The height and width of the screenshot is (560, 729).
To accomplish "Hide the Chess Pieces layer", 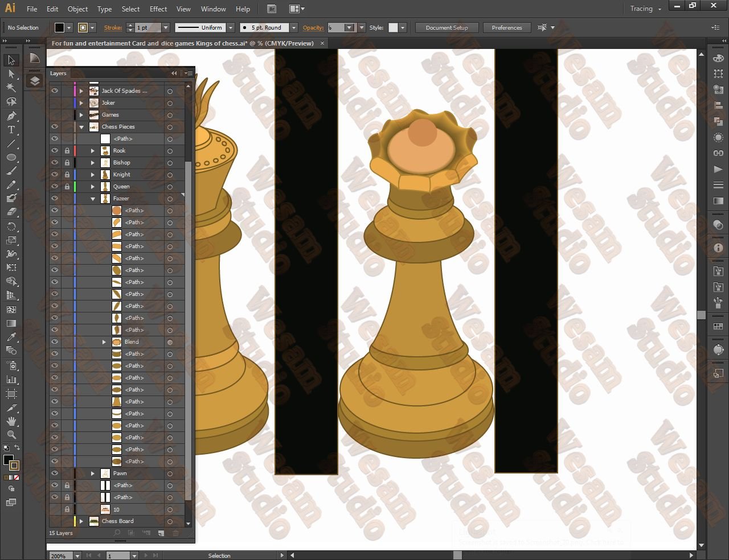I will (x=55, y=127).
